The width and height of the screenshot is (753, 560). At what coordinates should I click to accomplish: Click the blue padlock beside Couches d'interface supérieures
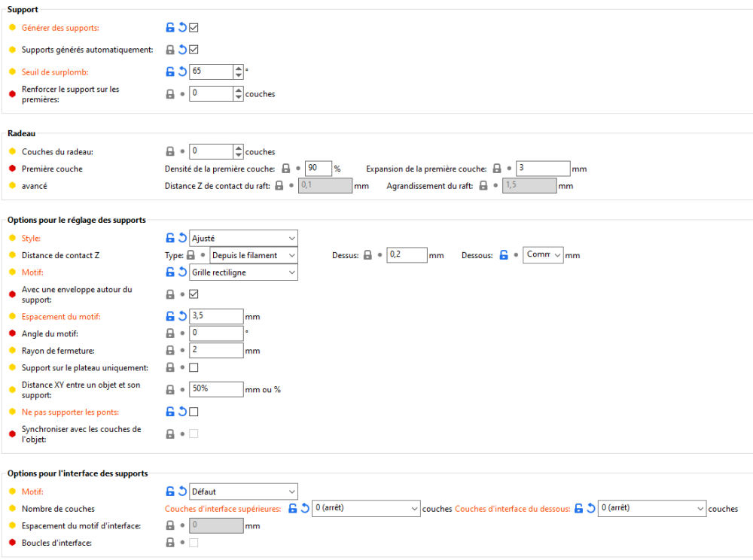(293, 509)
